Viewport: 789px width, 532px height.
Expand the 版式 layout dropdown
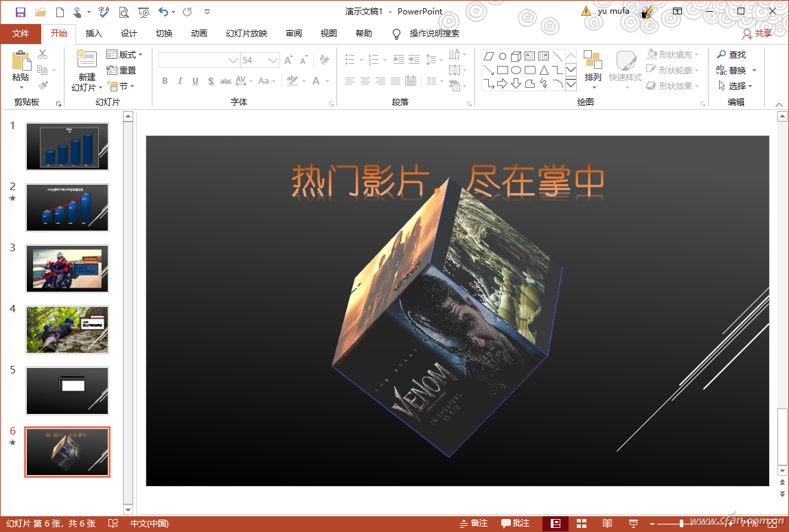125,54
